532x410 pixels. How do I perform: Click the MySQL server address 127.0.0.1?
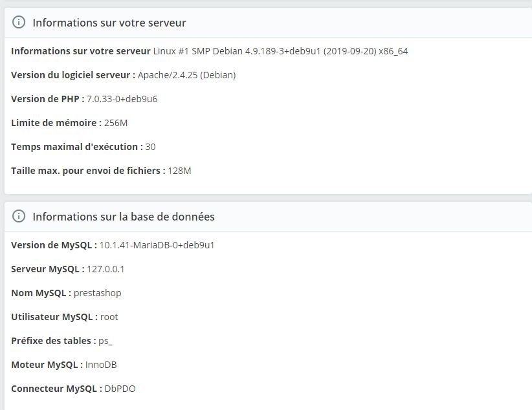(105, 269)
